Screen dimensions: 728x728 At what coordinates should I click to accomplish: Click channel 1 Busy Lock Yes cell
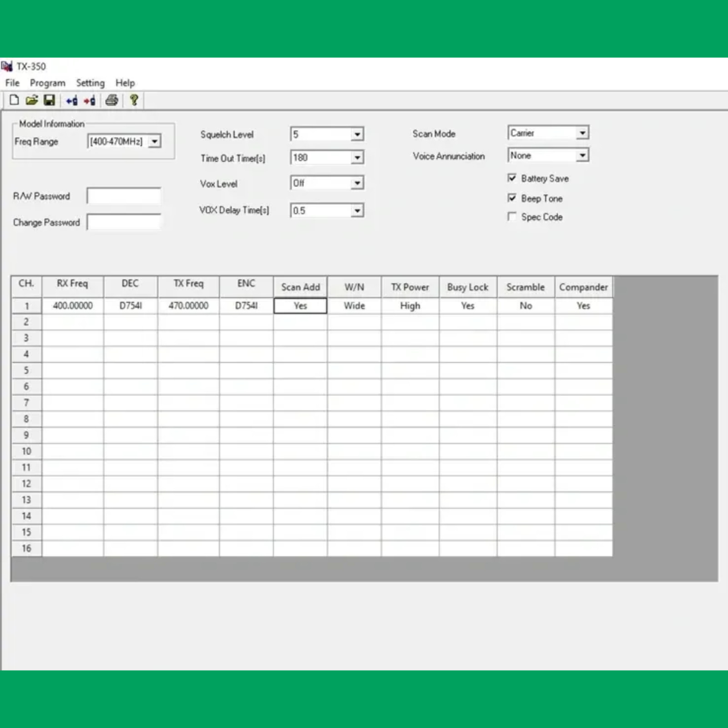tap(468, 306)
